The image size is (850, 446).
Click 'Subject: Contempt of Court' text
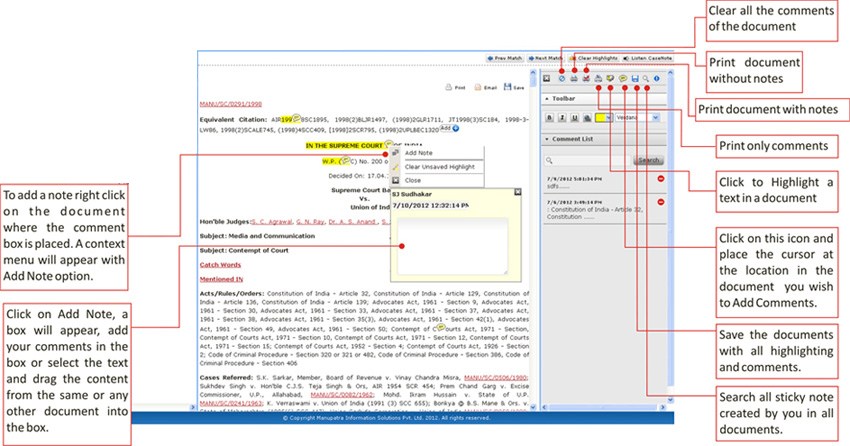pyautogui.click(x=244, y=251)
